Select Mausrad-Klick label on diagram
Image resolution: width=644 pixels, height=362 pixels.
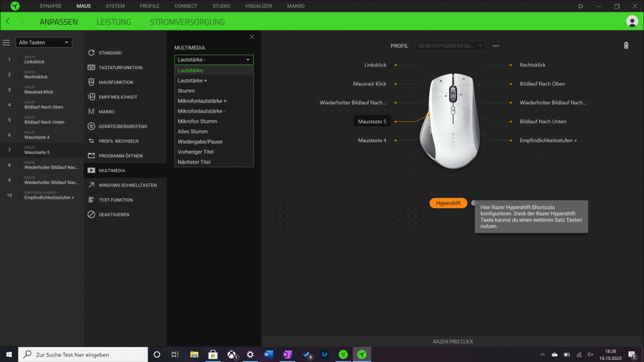pos(370,84)
